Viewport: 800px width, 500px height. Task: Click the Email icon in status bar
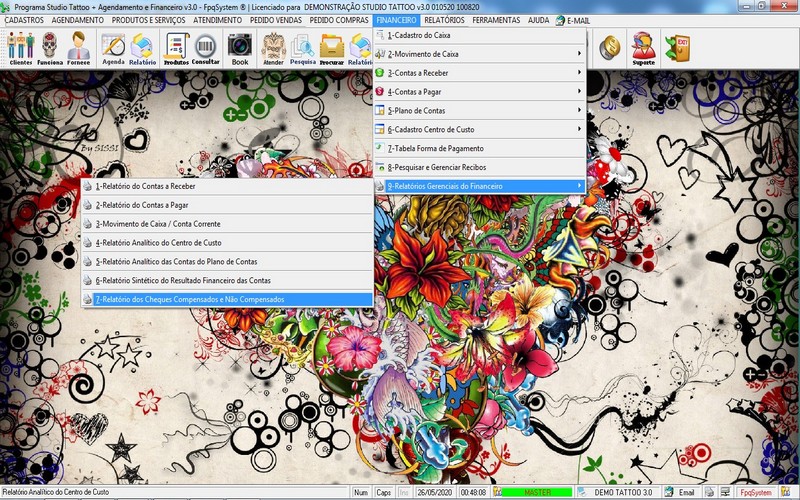point(669,492)
